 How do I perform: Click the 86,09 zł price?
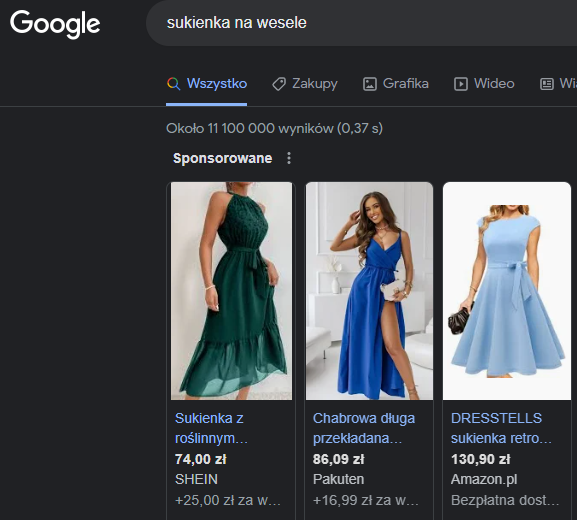click(339, 459)
